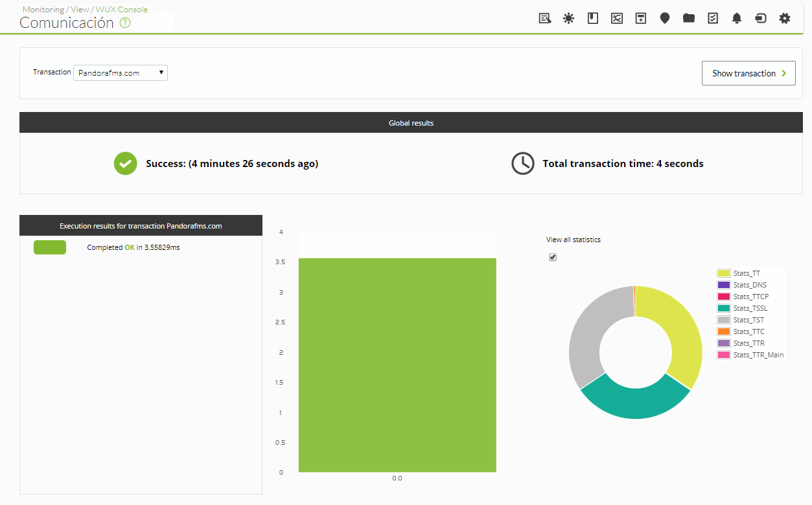Click the WUX Console breadcrumb link
Image resolution: width=812 pixels, height=505 pixels.
(122, 10)
